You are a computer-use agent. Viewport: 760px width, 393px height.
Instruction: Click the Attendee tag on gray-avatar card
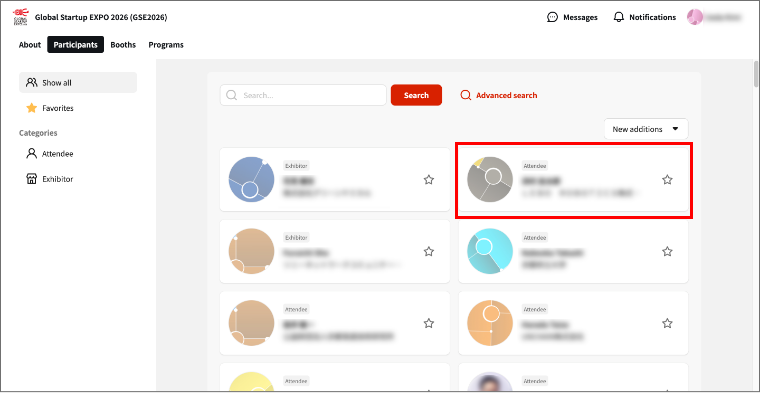tap(535, 166)
